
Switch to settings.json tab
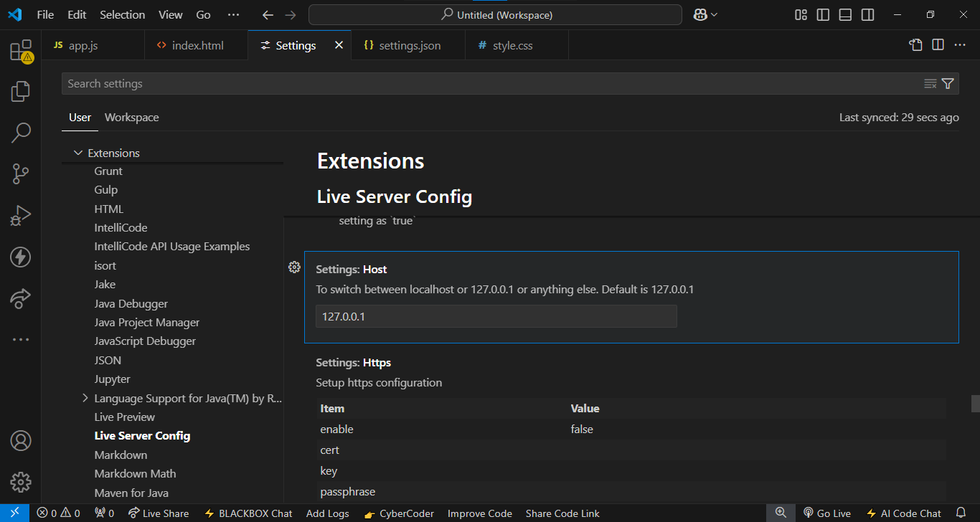pos(410,45)
